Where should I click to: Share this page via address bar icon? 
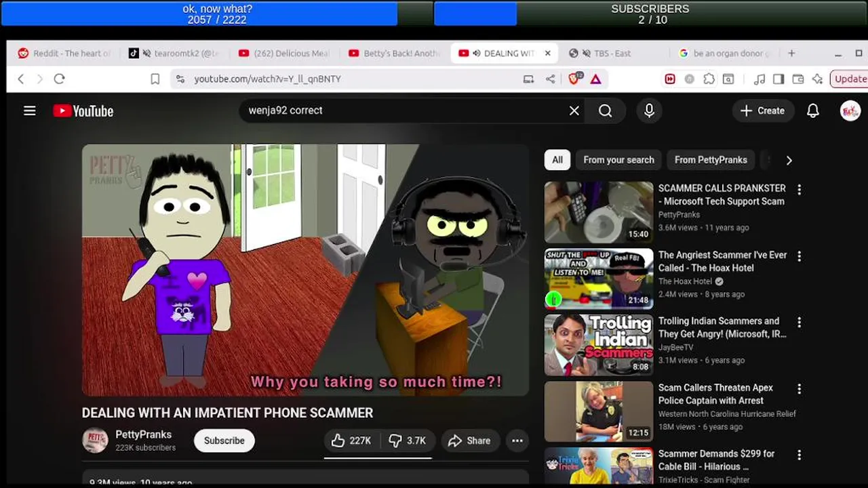[550, 79]
